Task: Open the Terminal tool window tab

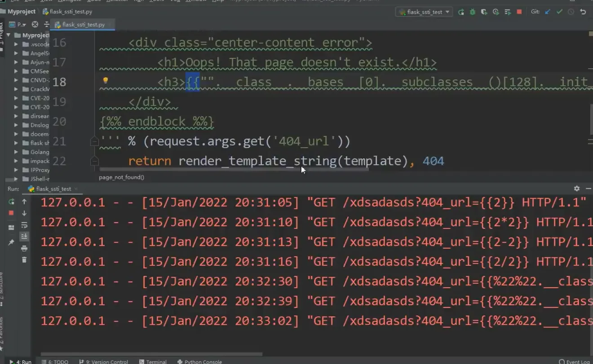Action: click(x=153, y=361)
